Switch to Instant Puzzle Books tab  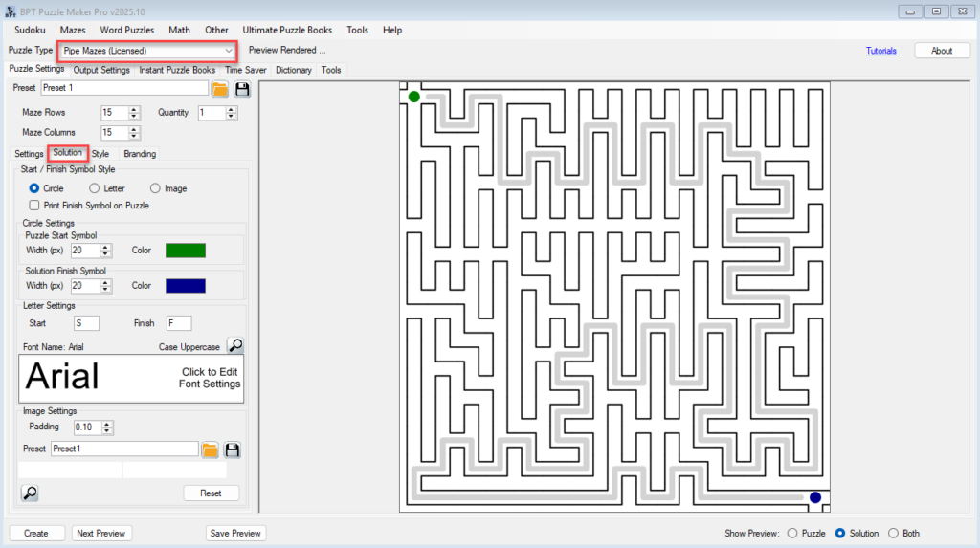tap(177, 70)
